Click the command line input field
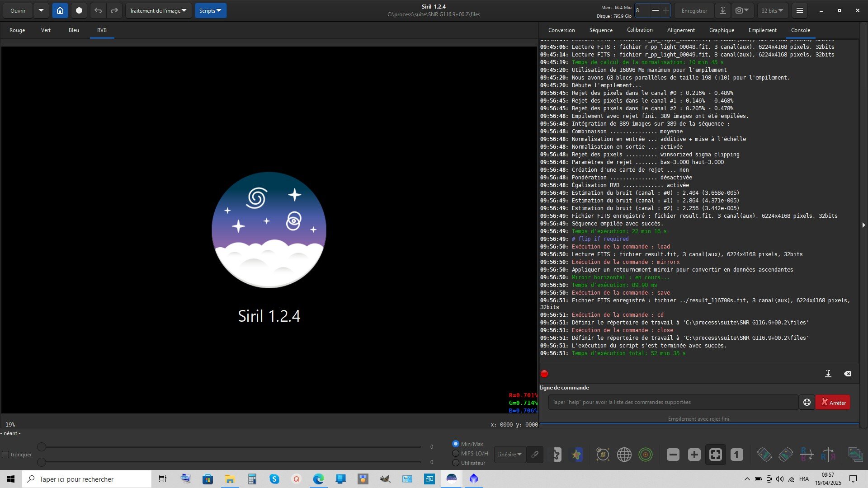The width and height of the screenshot is (868, 488). coord(673,402)
